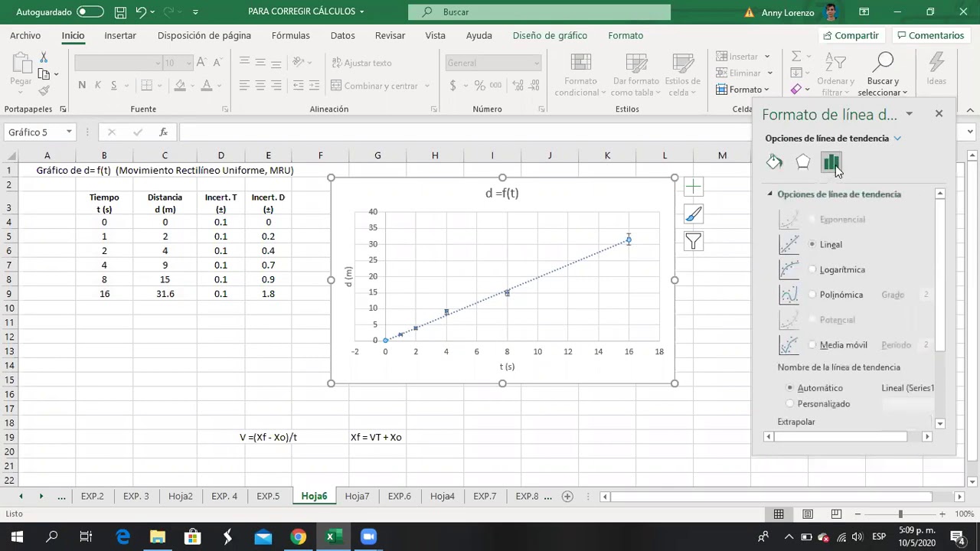
Task: Click Fill Color bucket button
Action: [180, 86]
